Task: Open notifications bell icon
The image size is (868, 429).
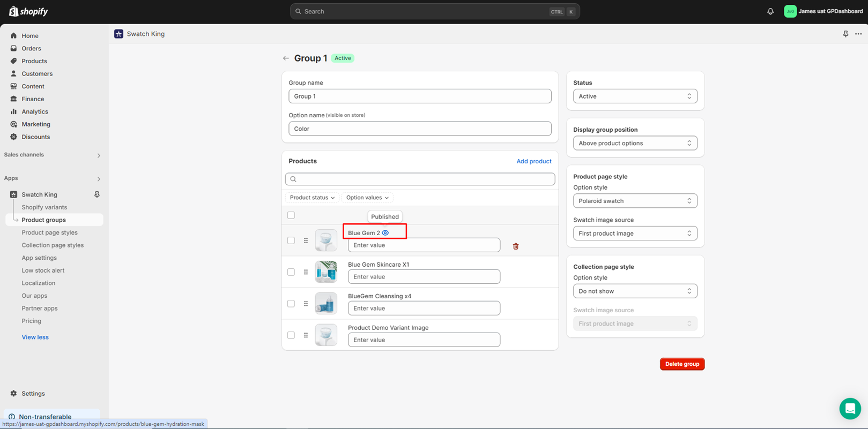Action: point(770,11)
